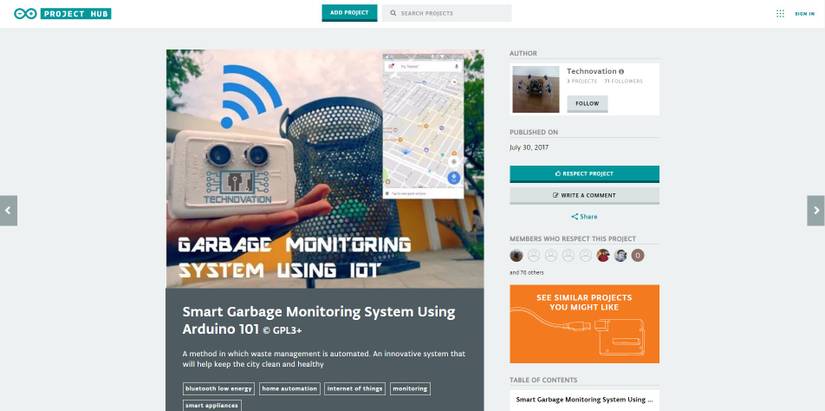The width and height of the screenshot is (825, 411).
Task: Open the gray-haired member avatar
Action: [x=620, y=256]
